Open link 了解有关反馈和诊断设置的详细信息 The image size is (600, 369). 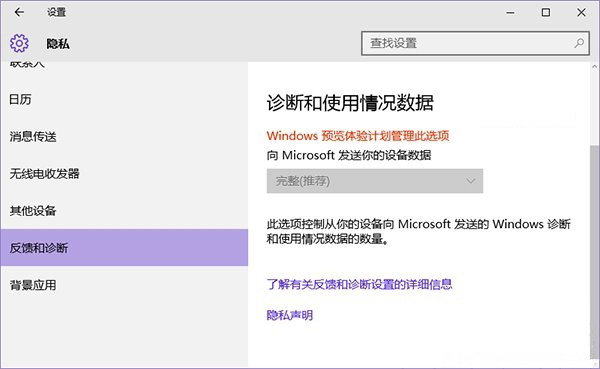[x=359, y=284]
